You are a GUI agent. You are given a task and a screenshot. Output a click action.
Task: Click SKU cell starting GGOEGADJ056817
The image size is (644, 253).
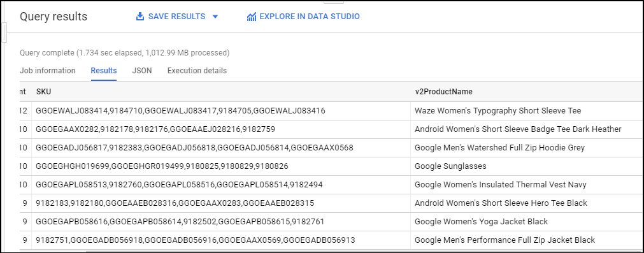[x=221, y=148]
